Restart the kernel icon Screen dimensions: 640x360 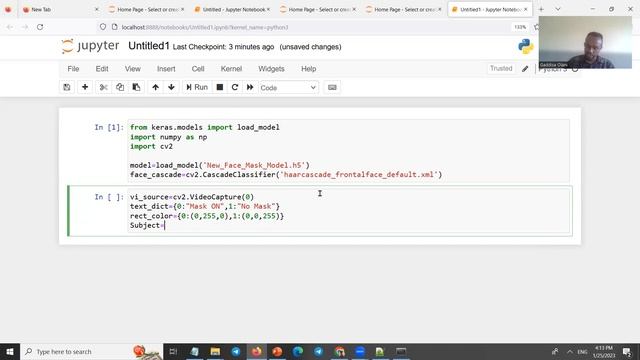[235, 87]
